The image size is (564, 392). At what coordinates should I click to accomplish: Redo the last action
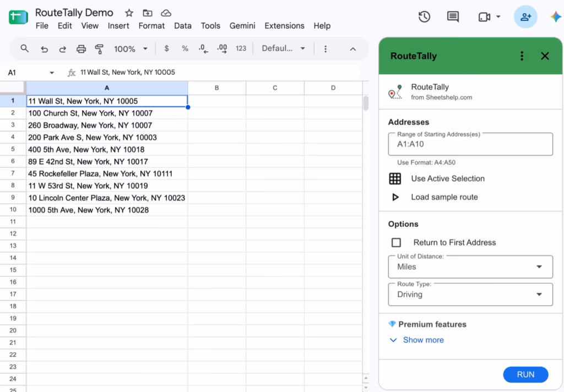(x=63, y=49)
